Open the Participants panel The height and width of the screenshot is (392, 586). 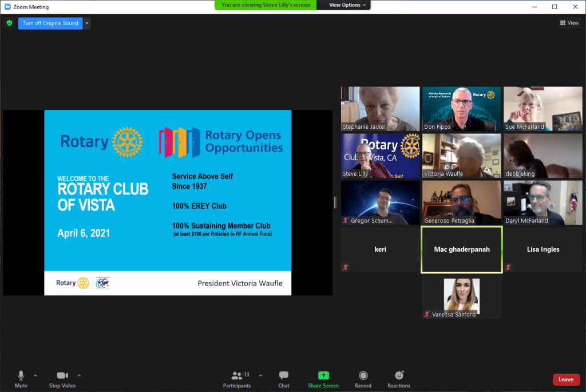pos(236,379)
